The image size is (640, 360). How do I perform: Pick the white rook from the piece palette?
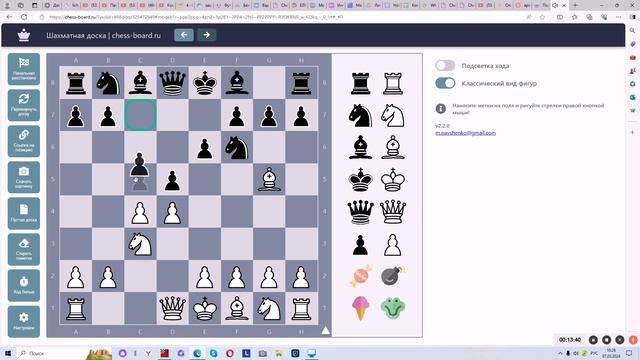(x=393, y=83)
